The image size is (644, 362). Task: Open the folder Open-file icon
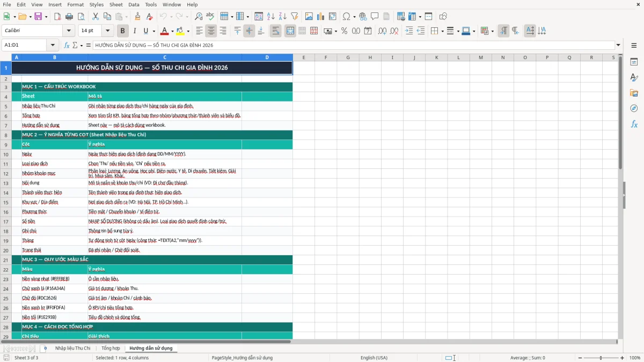click(x=21, y=17)
